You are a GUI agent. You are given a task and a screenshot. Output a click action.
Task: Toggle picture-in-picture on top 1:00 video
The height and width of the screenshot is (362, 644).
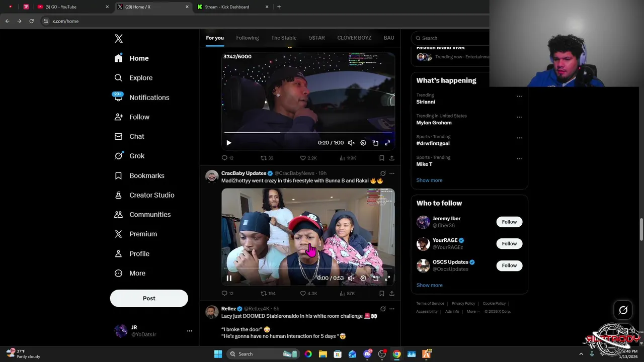(x=375, y=143)
